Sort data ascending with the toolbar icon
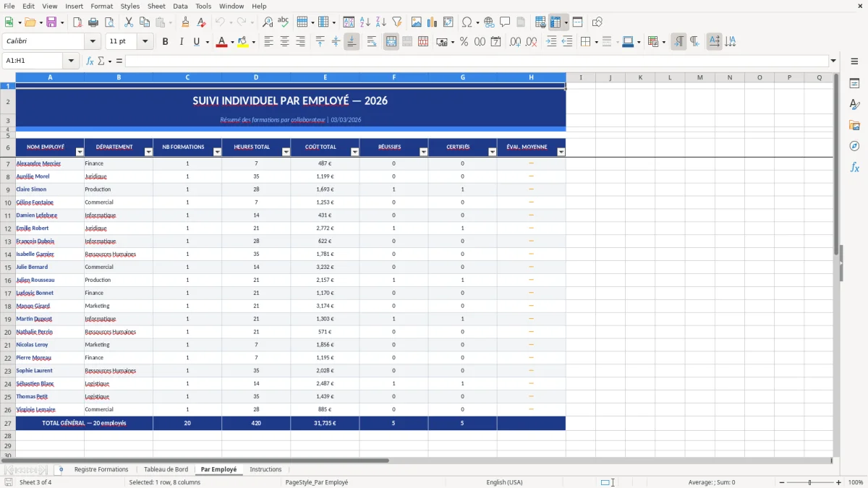This screenshot has height=488, width=868. tap(365, 21)
